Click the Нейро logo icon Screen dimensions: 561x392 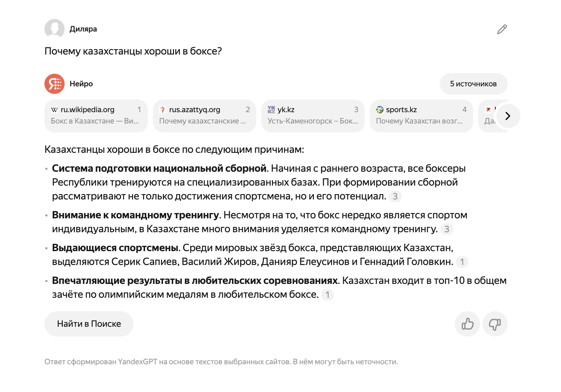pos(55,84)
